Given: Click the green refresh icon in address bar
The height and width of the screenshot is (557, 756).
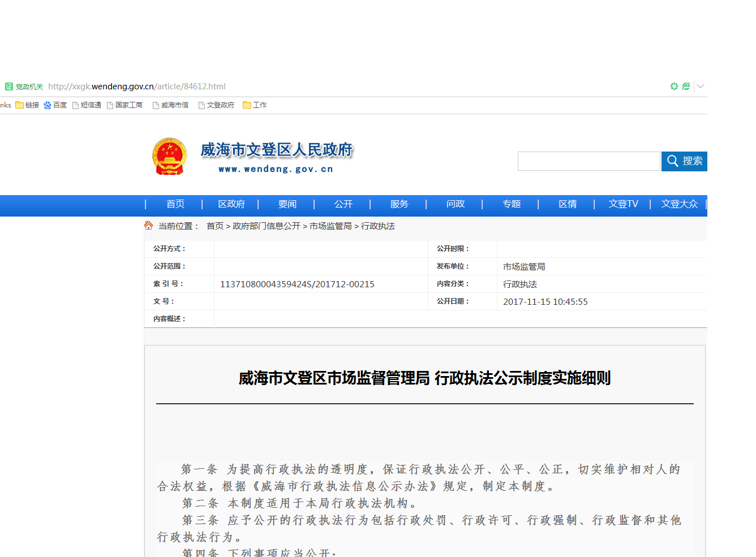Looking at the screenshot, I should click(x=674, y=87).
